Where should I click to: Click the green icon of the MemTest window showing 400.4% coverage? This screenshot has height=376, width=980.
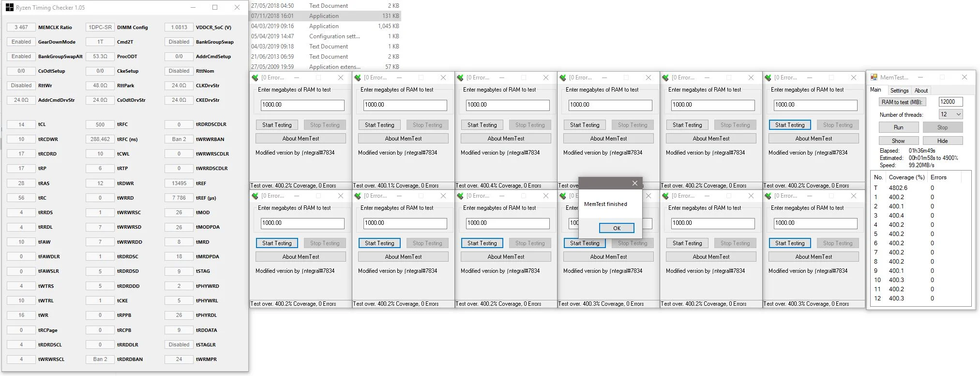point(460,78)
